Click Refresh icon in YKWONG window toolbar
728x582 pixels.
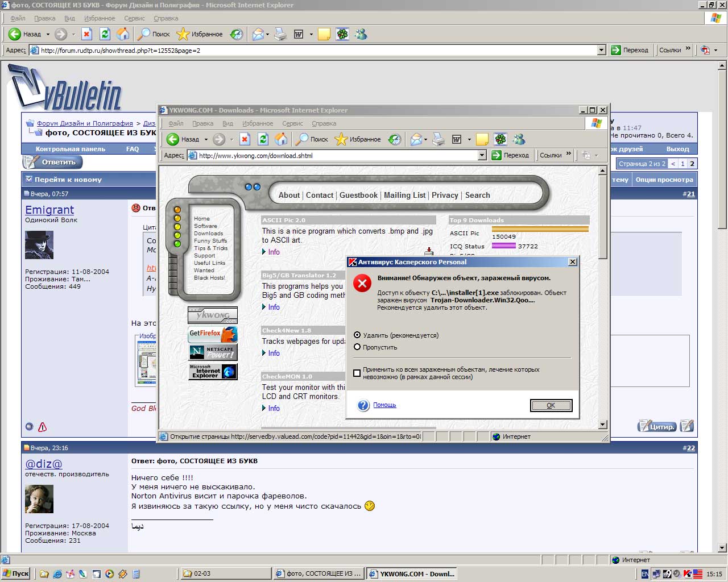point(263,139)
